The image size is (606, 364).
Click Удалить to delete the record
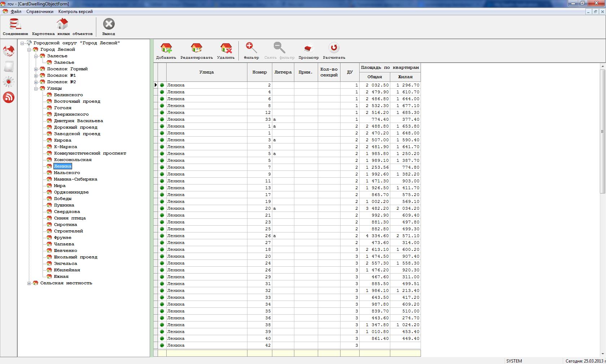(x=226, y=51)
